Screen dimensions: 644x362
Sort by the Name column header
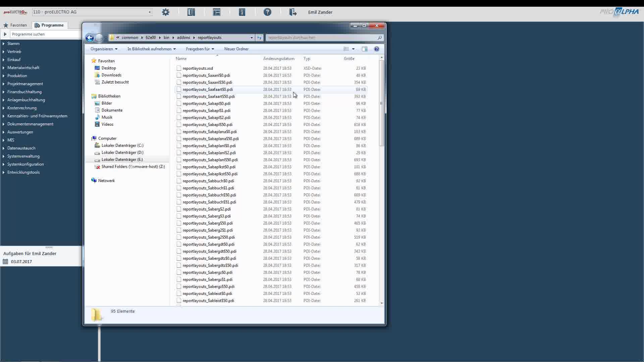coord(181,59)
